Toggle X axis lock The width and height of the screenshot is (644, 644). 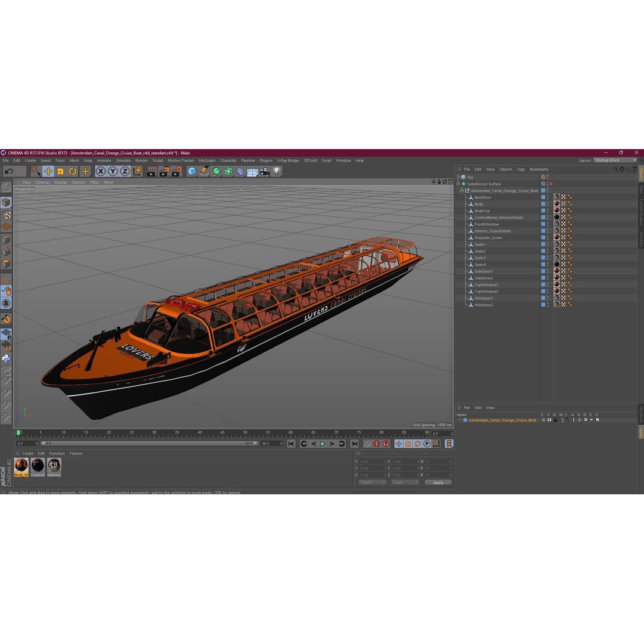pyautogui.click(x=101, y=171)
